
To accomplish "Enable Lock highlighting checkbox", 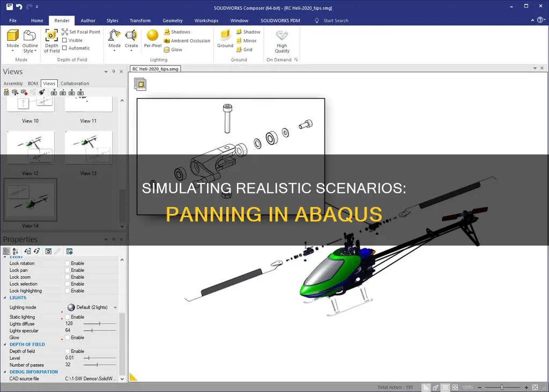I will [x=68, y=291].
